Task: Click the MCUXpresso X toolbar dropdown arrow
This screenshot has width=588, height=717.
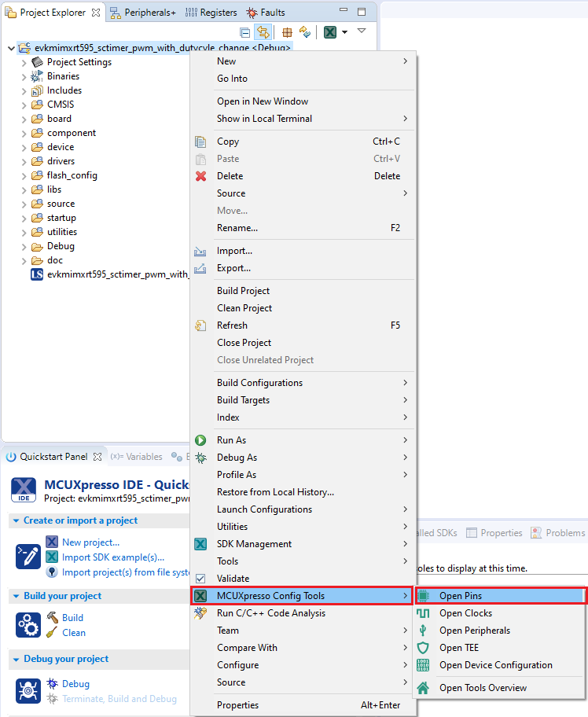Action: [x=344, y=32]
